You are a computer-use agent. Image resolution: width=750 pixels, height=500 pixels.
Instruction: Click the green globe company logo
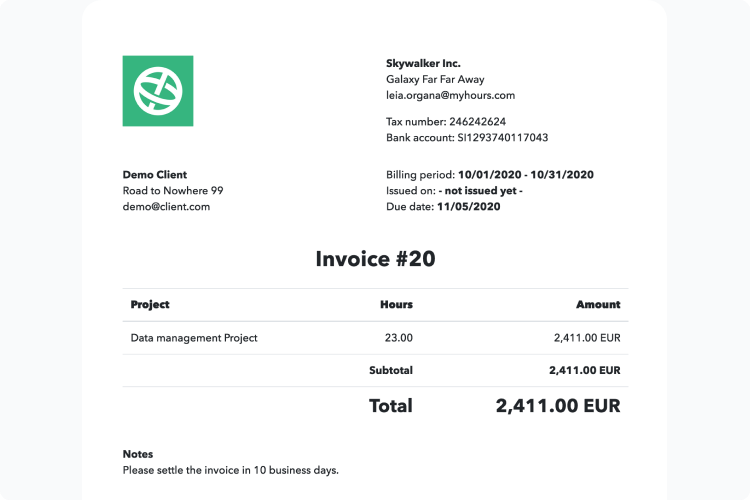158,91
